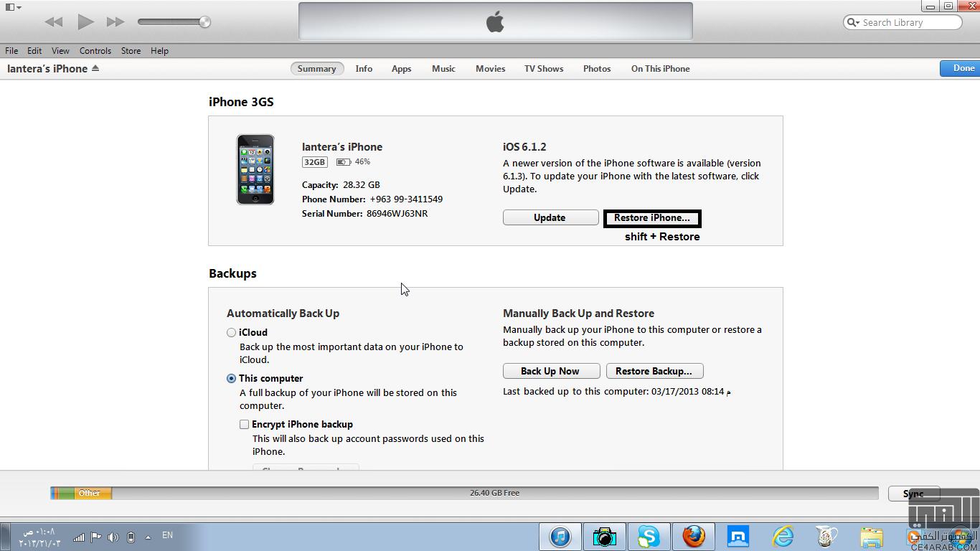The width and height of the screenshot is (980, 551).
Task: Open the Edit menu
Action: pyautogui.click(x=34, y=51)
